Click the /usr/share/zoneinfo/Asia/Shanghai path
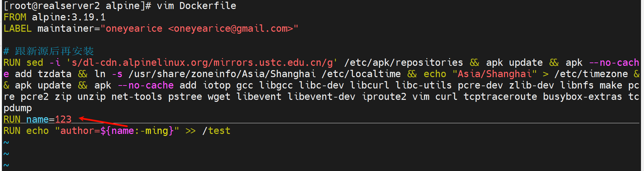644x171 pixels. coord(222,74)
